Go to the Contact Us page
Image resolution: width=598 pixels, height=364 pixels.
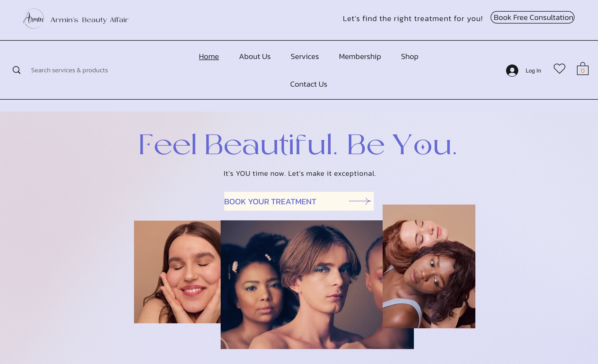click(308, 84)
